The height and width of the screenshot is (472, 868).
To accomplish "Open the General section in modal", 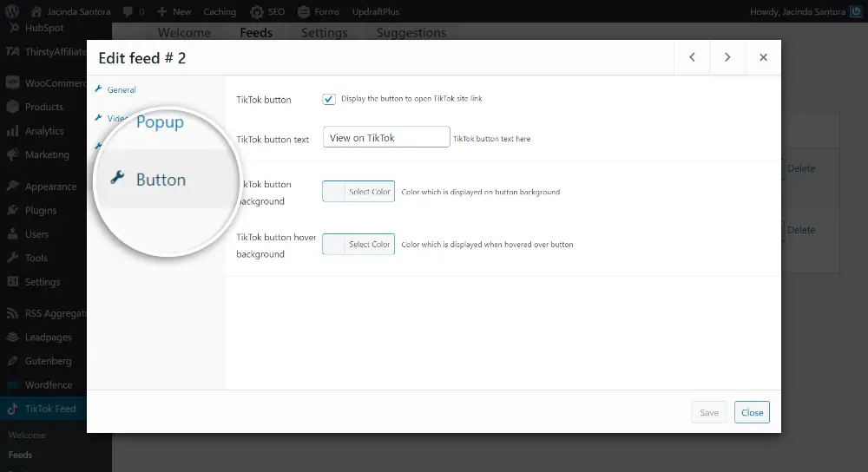I will pos(122,90).
